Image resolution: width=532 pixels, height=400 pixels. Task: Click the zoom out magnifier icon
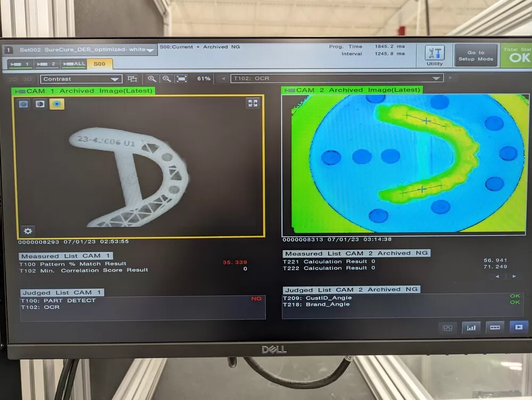click(167, 79)
